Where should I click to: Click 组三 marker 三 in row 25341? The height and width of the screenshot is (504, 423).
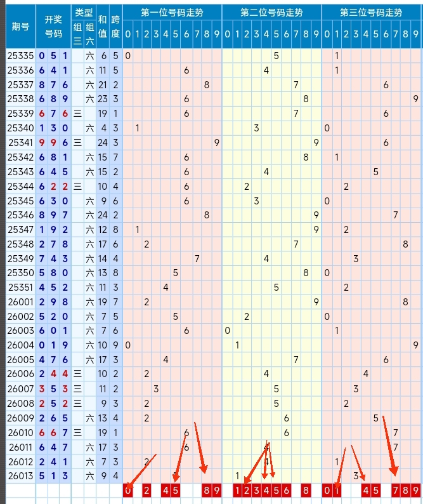tap(77, 142)
